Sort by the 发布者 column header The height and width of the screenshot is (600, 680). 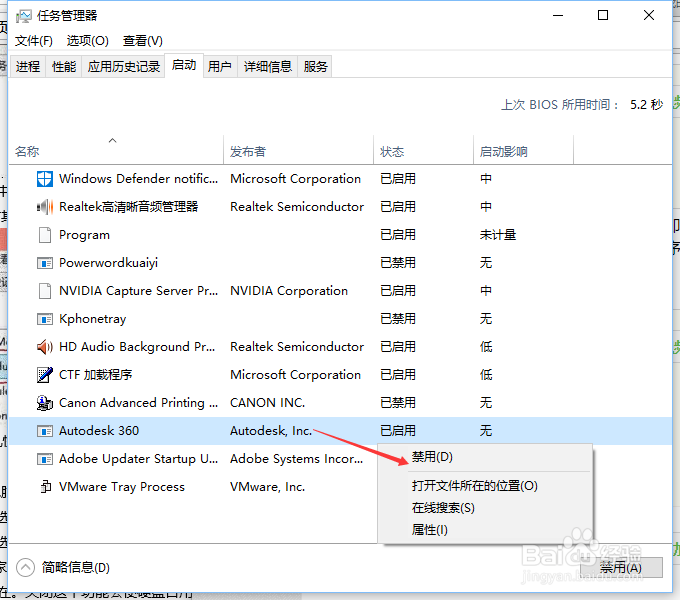(298, 151)
